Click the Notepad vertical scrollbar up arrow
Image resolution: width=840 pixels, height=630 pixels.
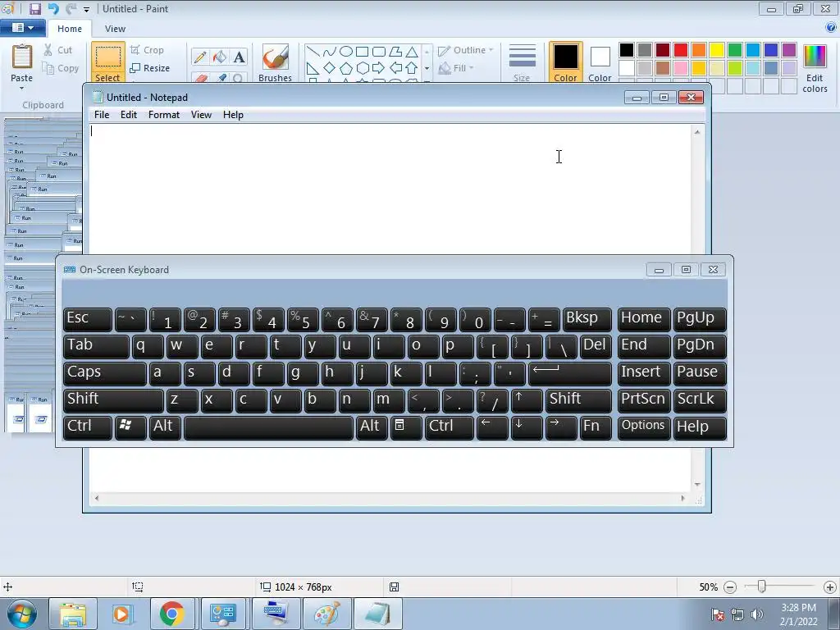[697, 132]
